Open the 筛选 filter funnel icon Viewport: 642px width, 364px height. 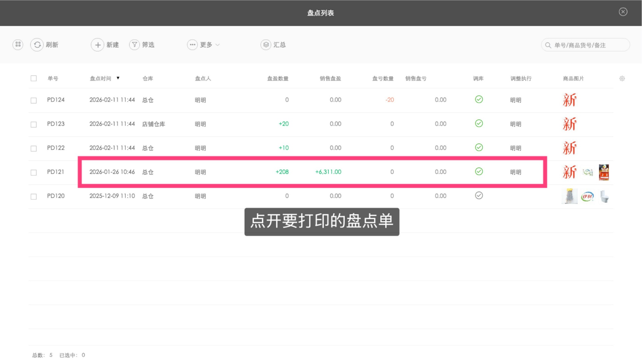(134, 45)
